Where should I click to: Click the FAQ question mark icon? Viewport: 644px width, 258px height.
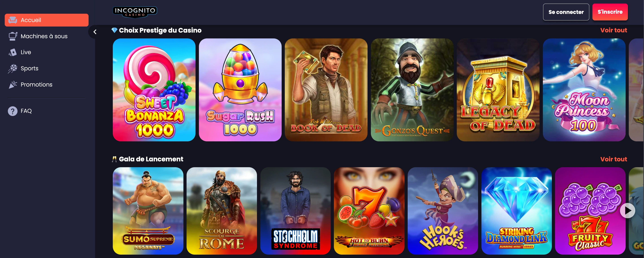(x=13, y=111)
